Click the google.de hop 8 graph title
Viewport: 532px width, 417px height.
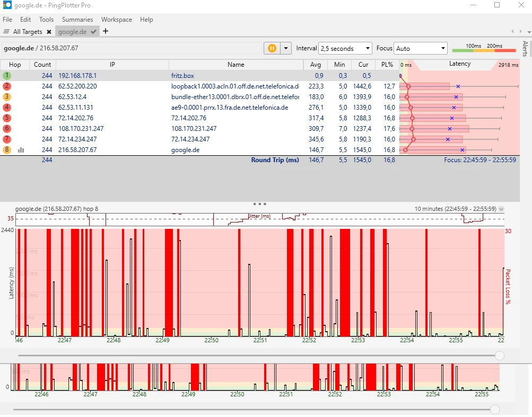click(x=57, y=209)
